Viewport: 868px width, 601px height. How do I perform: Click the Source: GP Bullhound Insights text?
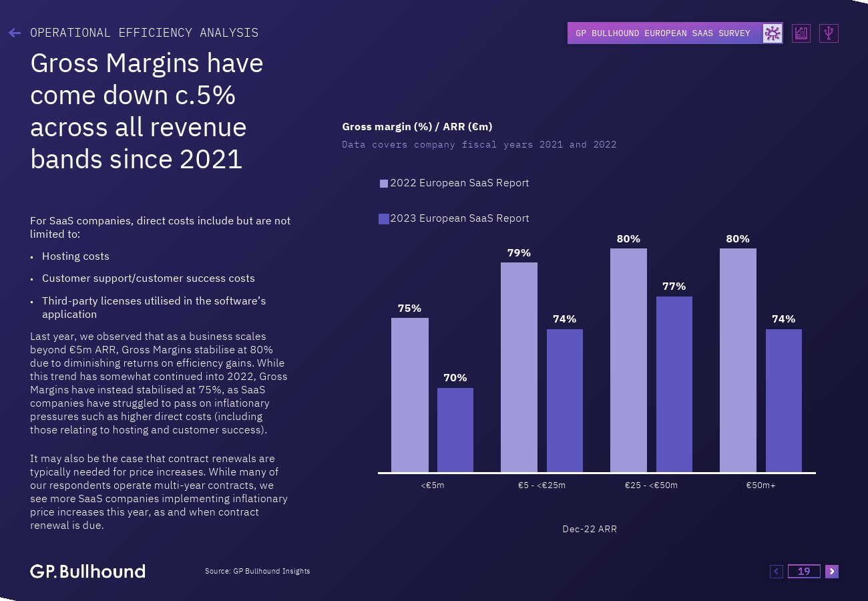pyautogui.click(x=257, y=571)
